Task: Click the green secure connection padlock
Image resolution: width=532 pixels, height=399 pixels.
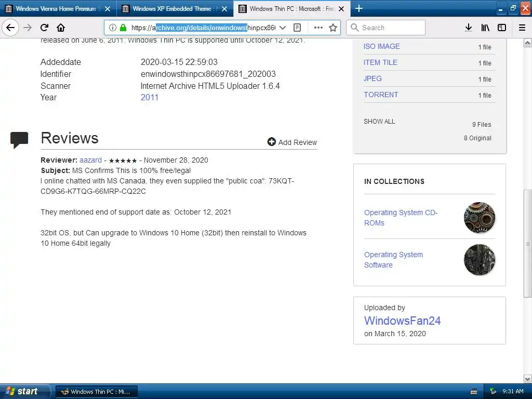Action: [123, 28]
